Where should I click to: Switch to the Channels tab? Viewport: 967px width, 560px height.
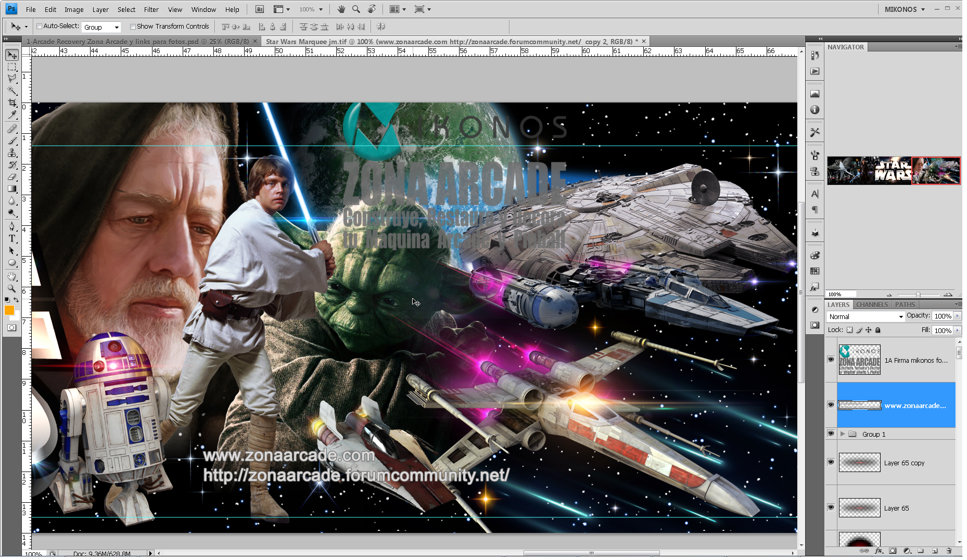click(x=872, y=305)
